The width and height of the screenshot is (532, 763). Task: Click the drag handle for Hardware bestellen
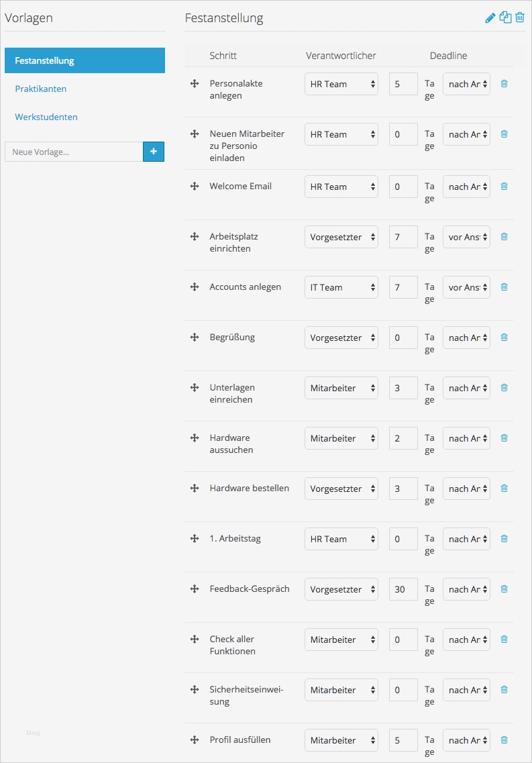(195, 489)
